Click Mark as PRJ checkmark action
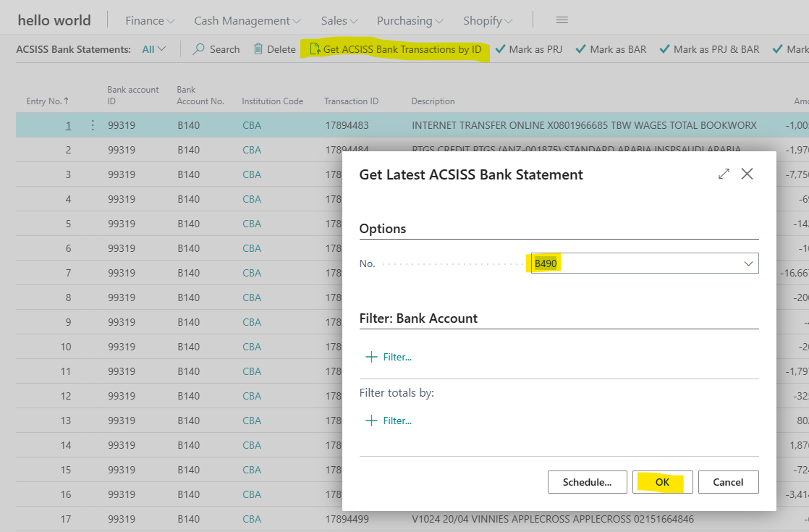The width and height of the screenshot is (809, 532). tap(528, 49)
